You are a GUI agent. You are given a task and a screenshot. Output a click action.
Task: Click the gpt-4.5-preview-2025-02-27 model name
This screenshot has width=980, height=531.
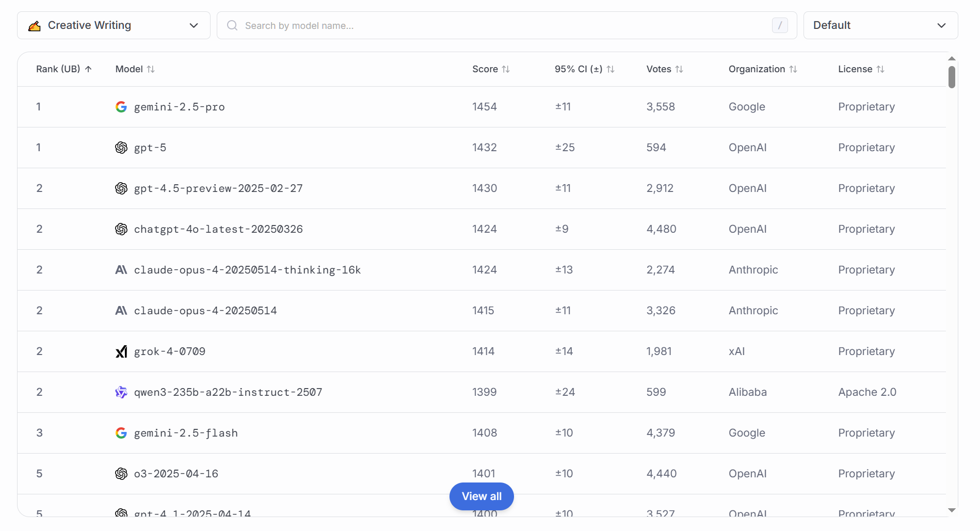click(x=218, y=188)
